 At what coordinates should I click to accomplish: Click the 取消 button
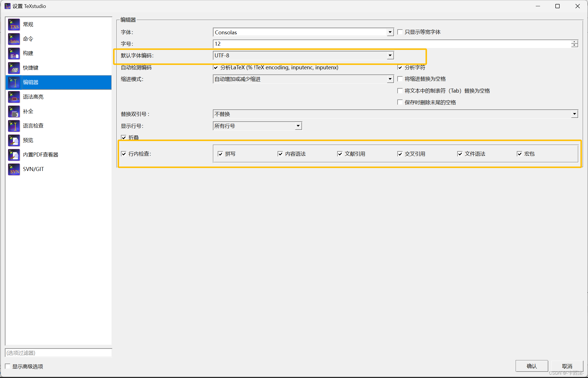point(567,366)
